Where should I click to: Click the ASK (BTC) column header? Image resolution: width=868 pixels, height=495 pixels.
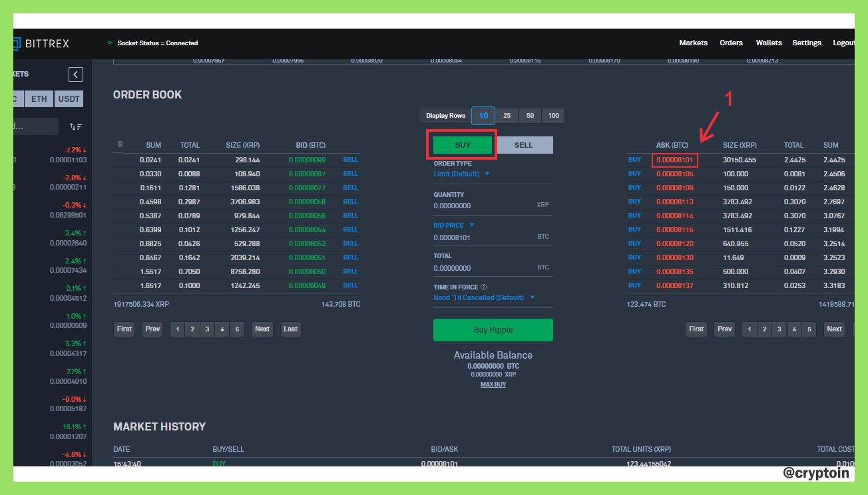tap(672, 145)
